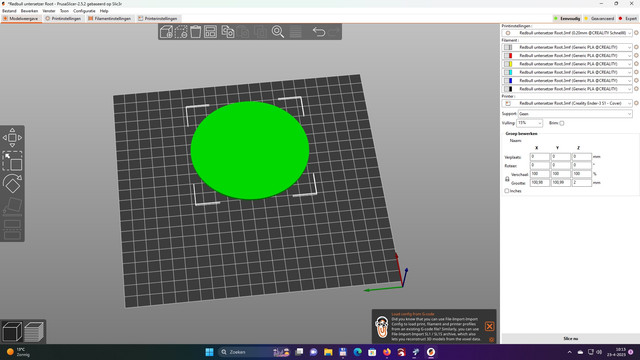This screenshot has height=360, width=640.
Task: Open the cyan filament preset dropdown
Action: pyautogui.click(x=567, y=72)
